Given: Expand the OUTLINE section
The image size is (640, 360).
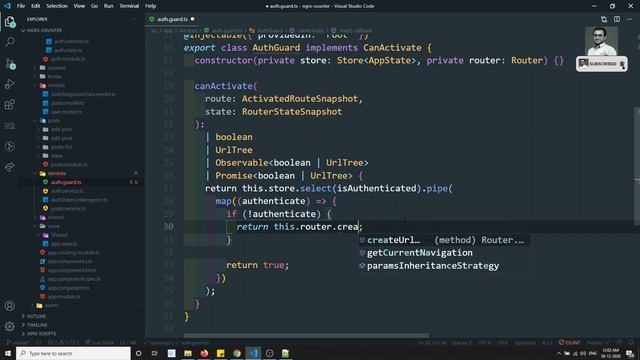Looking at the screenshot, I should 36,316.
